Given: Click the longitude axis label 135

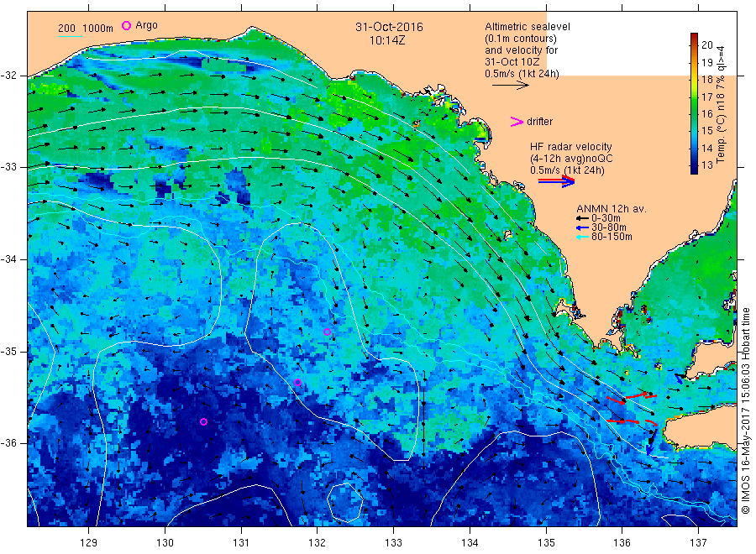Looking at the screenshot, I should tap(546, 543).
